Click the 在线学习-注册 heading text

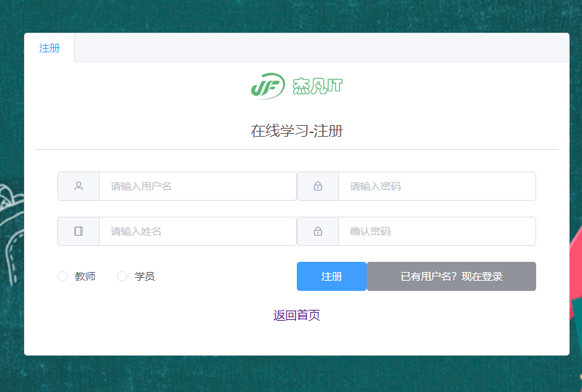(297, 131)
